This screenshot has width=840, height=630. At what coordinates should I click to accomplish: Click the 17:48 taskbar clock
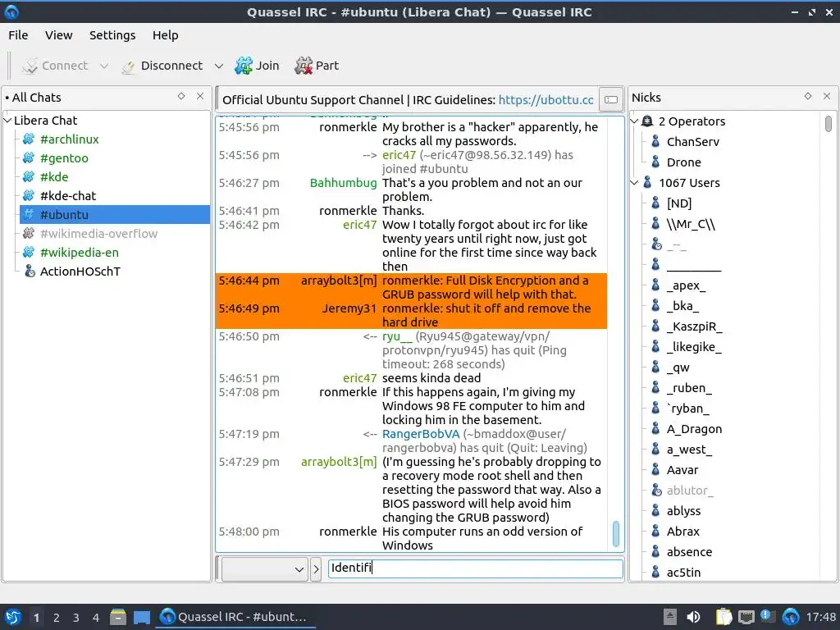[820, 617]
